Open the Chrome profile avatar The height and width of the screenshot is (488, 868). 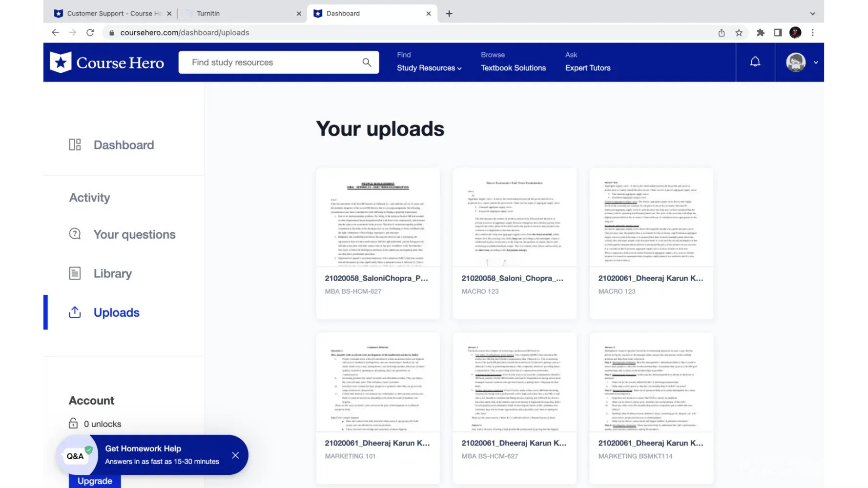(x=795, y=33)
